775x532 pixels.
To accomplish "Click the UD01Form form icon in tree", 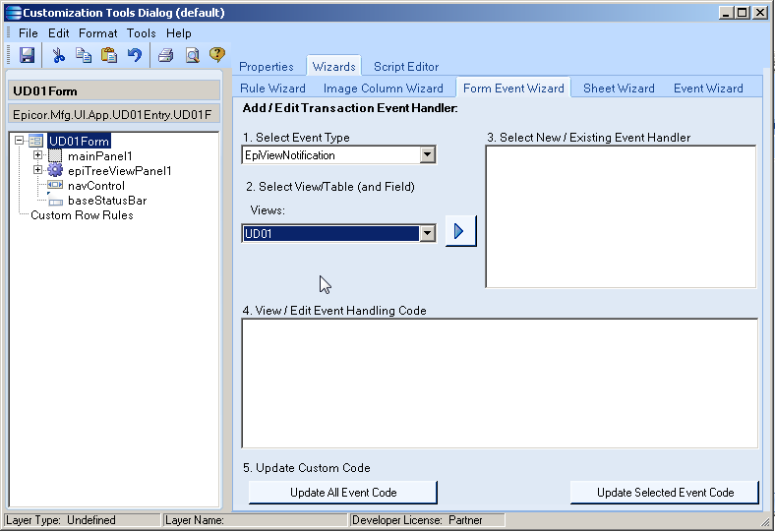I will coord(36,141).
